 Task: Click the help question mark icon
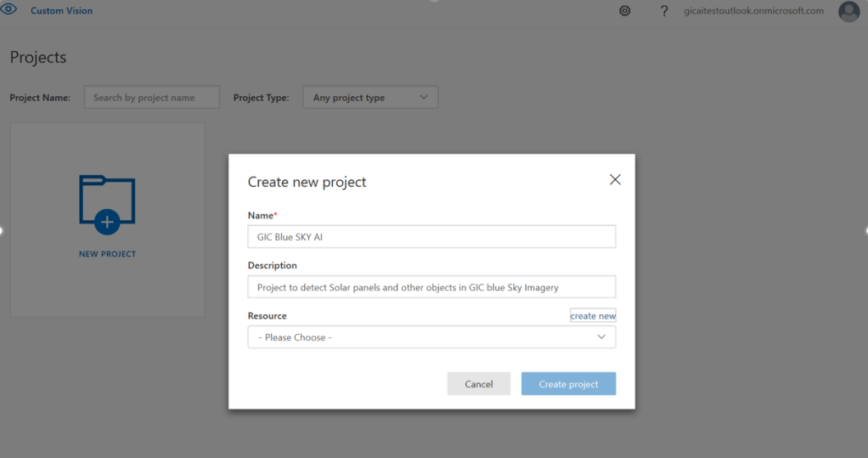(664, 11)
